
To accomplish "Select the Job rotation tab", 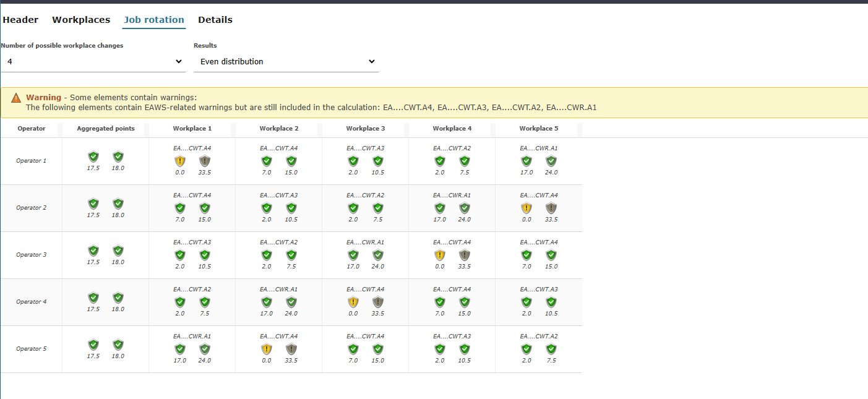I will (154, 20).
